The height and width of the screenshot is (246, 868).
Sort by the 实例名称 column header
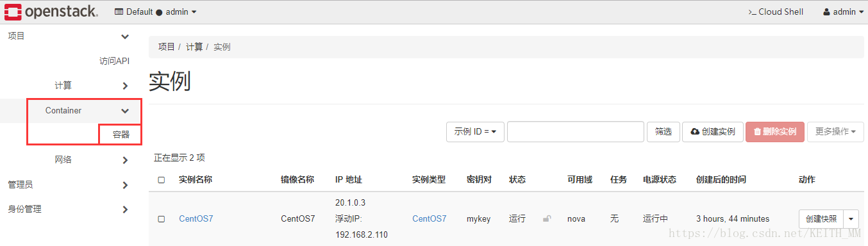point(196,180)
